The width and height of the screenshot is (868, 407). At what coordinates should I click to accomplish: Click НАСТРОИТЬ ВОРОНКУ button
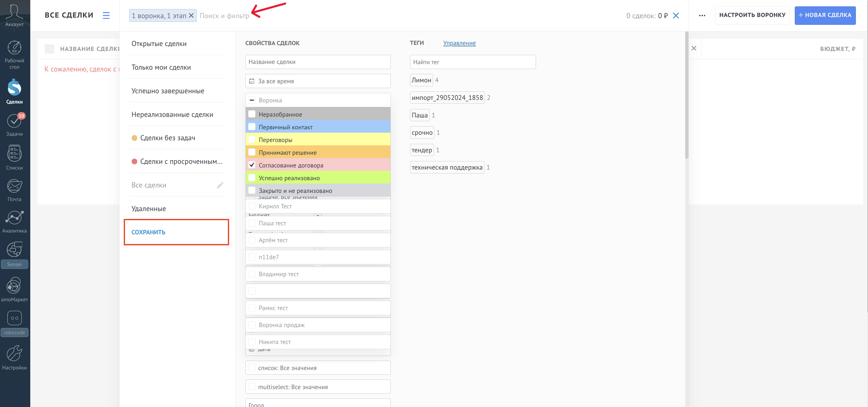coord(752,15)
